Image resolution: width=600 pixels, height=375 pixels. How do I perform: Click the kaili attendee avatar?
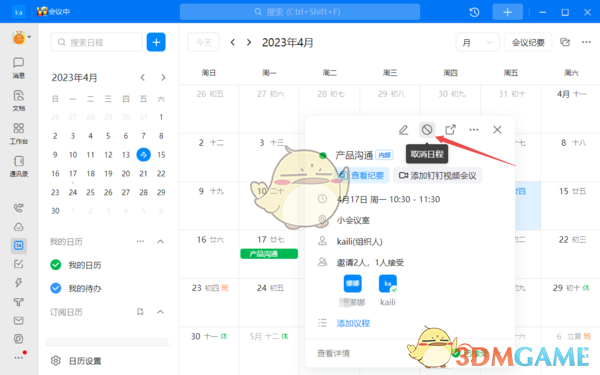[388, 284]
